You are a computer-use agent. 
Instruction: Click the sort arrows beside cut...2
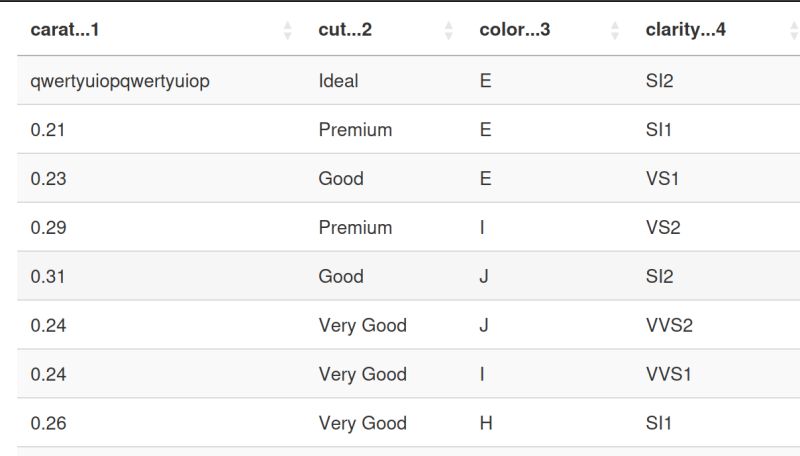click(x=448, y=31)
